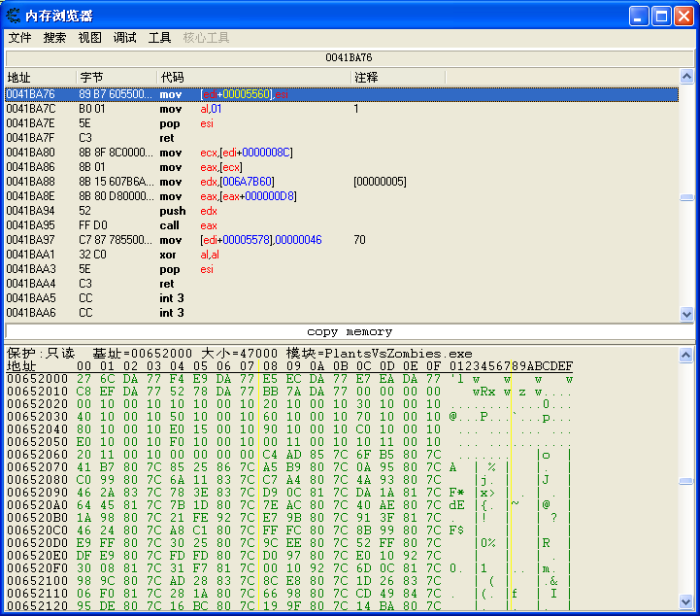This screenshot has height=616, width=700.
Task: Close the 内存浏览器 window
Action: [683, 17]
